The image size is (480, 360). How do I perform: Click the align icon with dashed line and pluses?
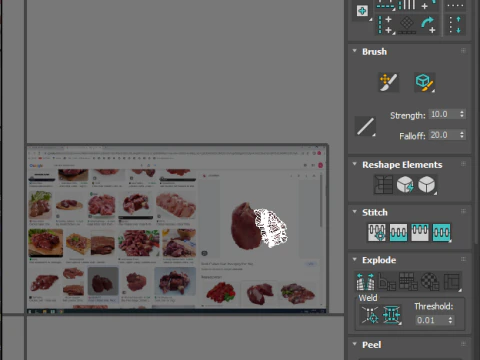coord(386,25)
